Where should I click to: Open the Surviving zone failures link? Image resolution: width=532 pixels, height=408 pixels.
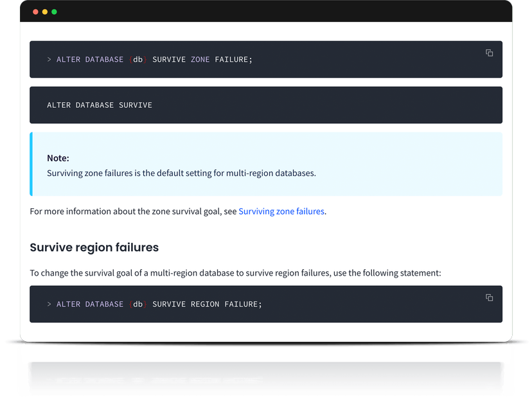coord(281,211)
